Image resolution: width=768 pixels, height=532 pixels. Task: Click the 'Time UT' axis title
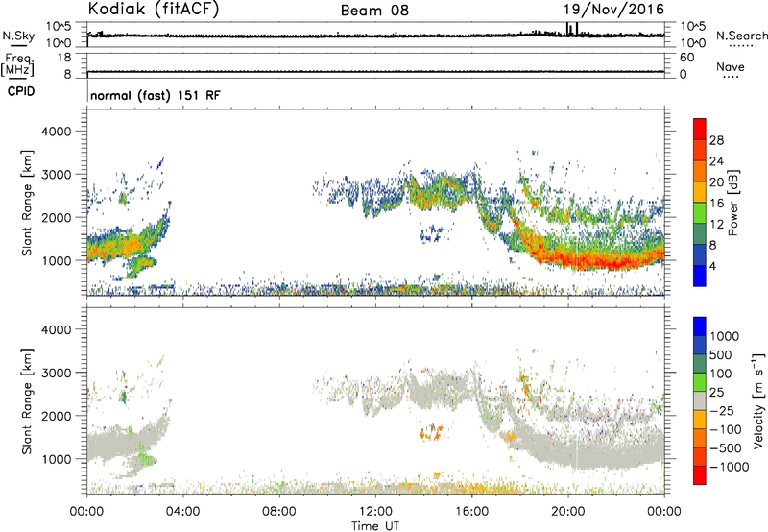[x=375, y=526]
